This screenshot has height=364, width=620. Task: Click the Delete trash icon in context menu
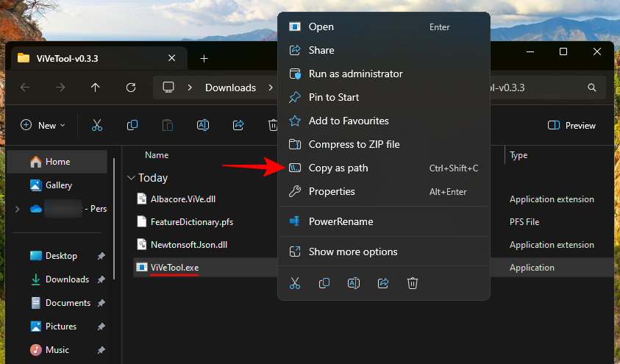click(x=413, y=283)
